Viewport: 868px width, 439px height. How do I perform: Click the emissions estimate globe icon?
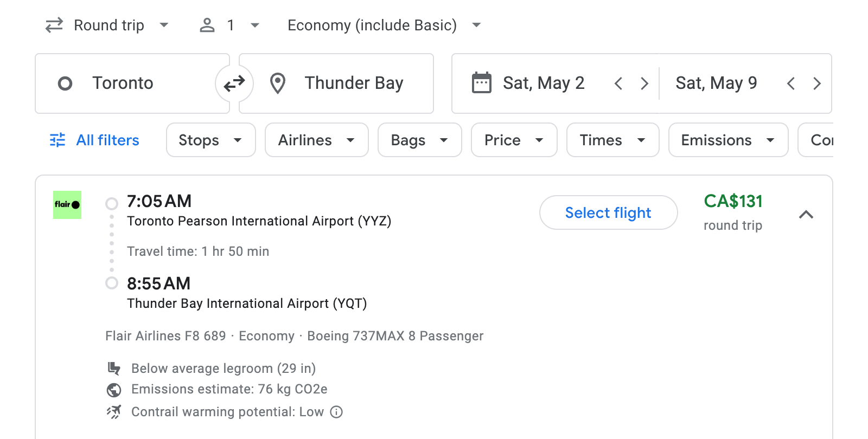(114, 389)
